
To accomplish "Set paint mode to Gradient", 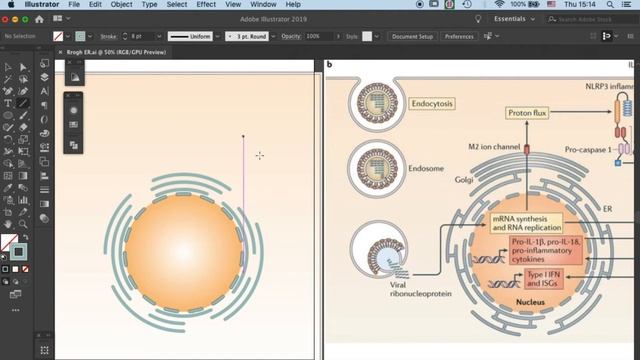I will click(16, 269).
